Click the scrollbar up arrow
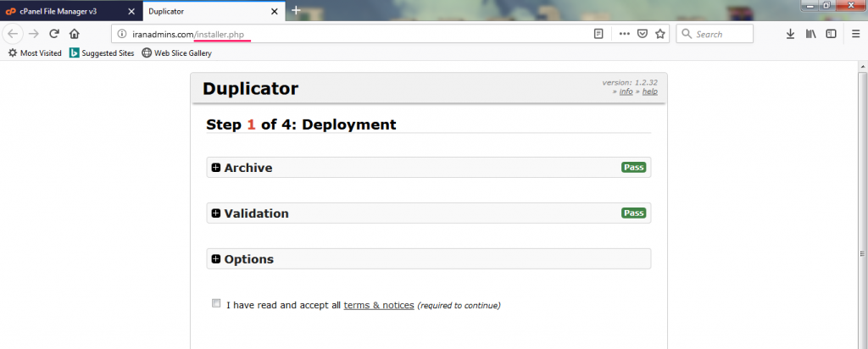Image resolution: width=868 pixels, height=349 pixels. click(x=862, y=66)
